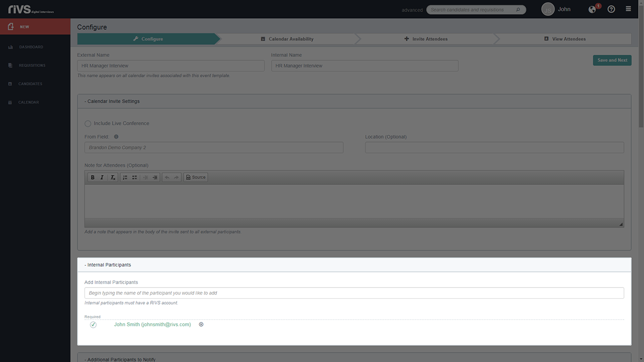Go to the Calendar Availability step
Viewport: 644px width, 362px height.
click(x=287, y=39)
